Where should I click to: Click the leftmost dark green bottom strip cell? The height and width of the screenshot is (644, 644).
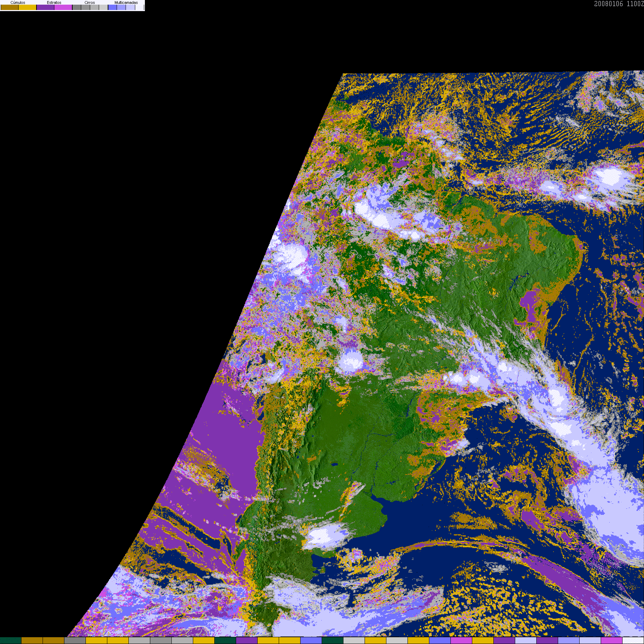coord(11,640)
